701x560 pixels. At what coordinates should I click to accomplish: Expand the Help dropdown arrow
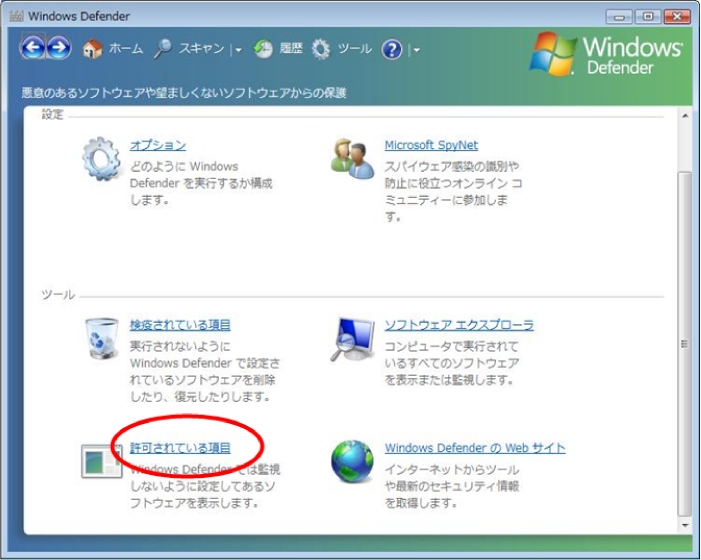point(415,50)
